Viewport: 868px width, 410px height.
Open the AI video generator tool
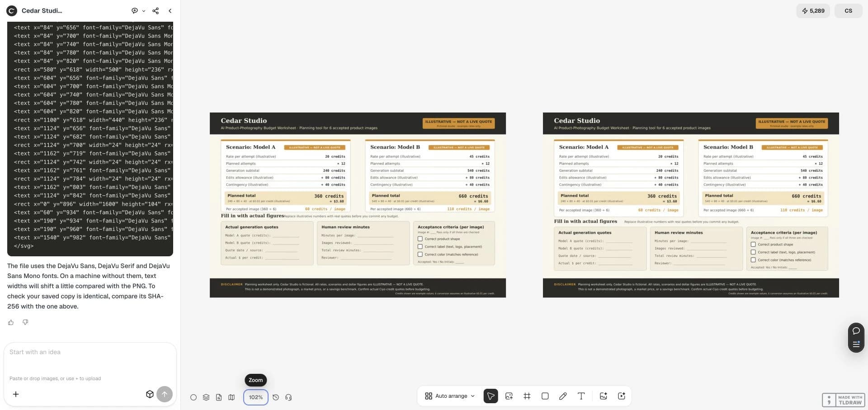point(622,396)
